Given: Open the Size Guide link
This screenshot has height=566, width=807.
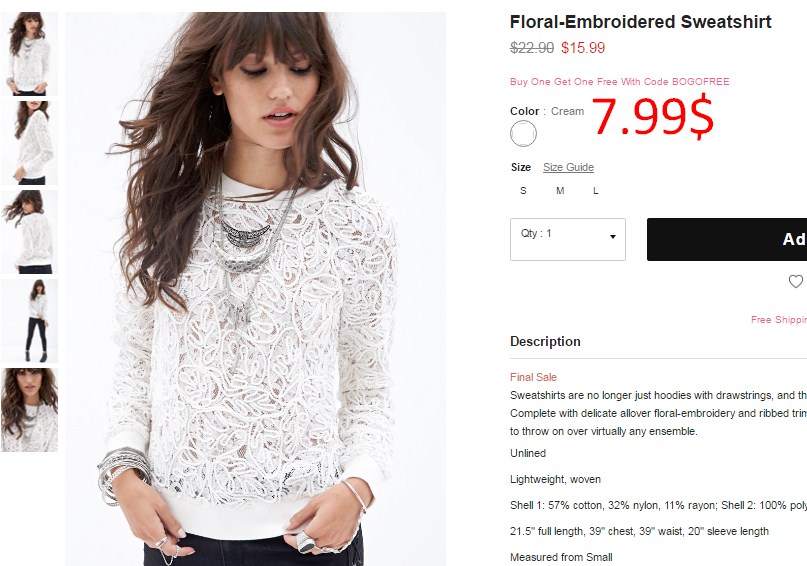Looking at the screenshot, I should (568, 167).
